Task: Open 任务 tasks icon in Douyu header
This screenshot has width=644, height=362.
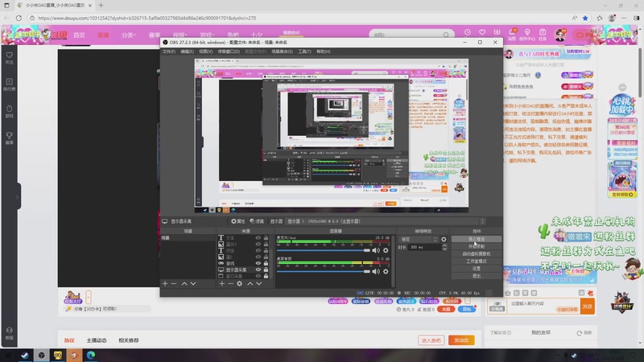Action: (x=543, y=35)
